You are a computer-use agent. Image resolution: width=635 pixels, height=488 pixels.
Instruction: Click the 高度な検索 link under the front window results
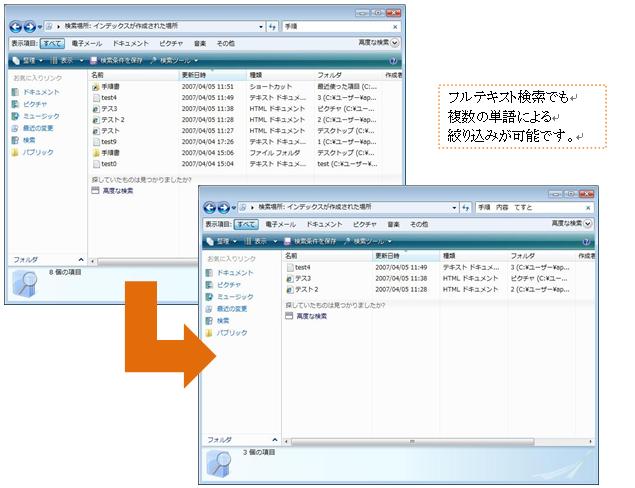click(x=314, y=315)
